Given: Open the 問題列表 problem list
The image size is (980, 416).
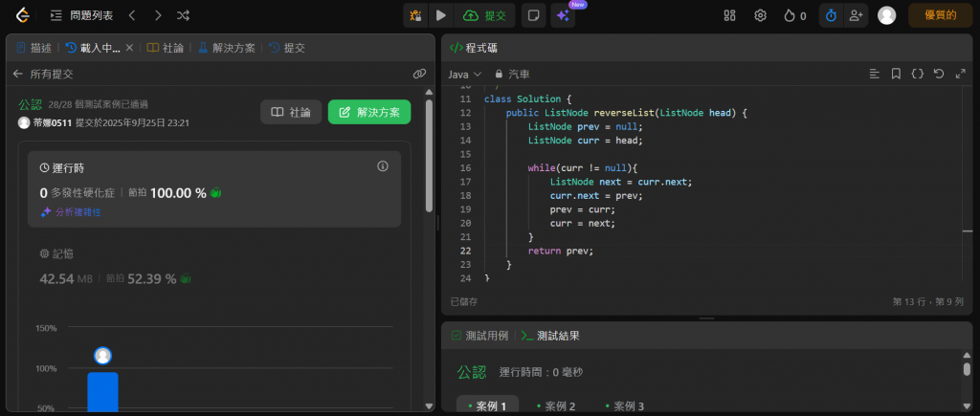Looking at the screenshot, I should click(82, 15).
